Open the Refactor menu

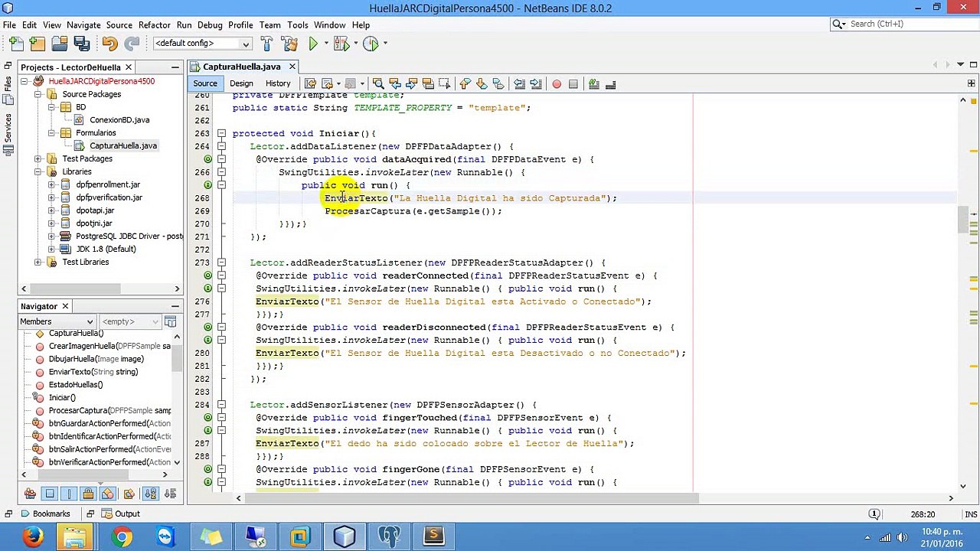coord(154,24)
